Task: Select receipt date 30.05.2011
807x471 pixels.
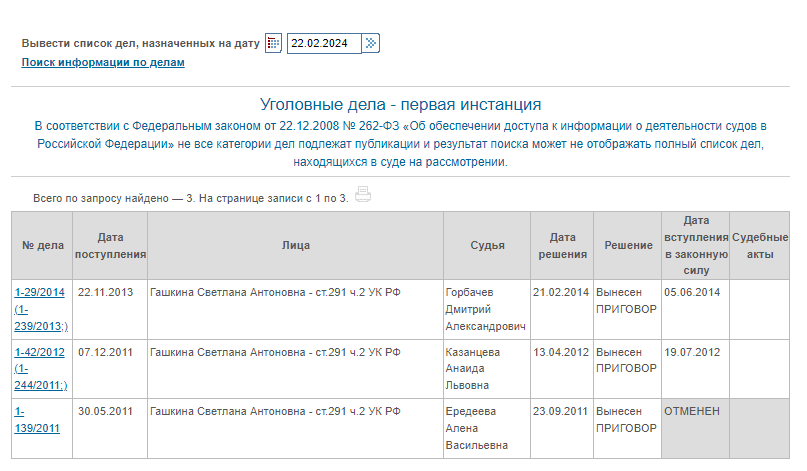Action: (x=106, y=411)
